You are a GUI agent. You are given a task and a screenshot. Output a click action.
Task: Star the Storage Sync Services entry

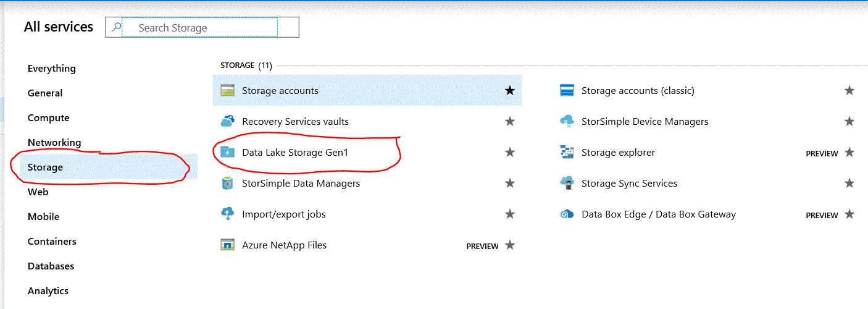pyautogui.click(x=849, y=184)
